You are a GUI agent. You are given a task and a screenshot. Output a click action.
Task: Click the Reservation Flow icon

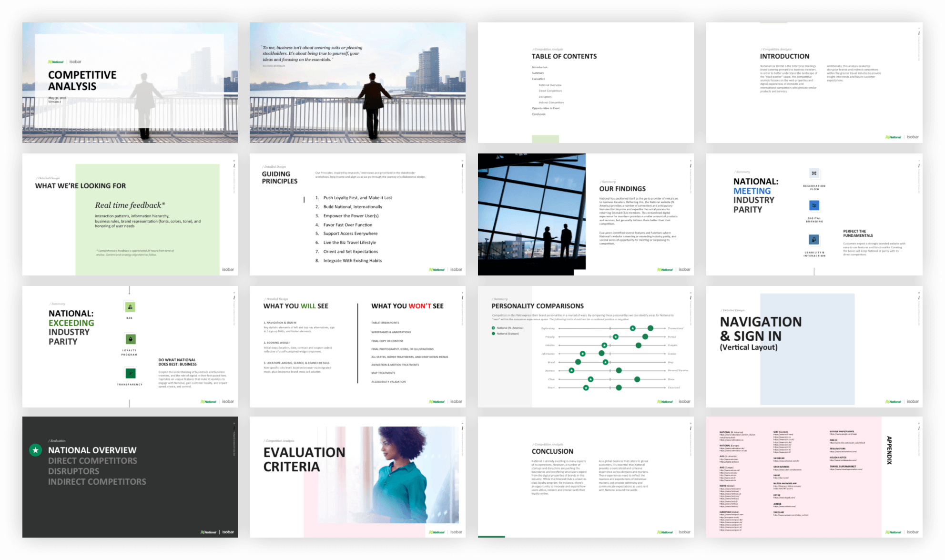coord(814,173)
